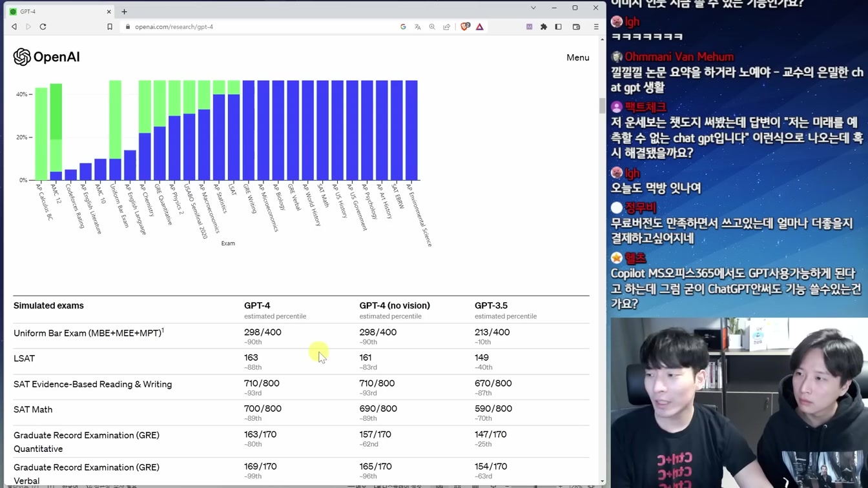Click the 'GPT-4 (no vision)' column header
868x488 pixels.
pos(395,305)
